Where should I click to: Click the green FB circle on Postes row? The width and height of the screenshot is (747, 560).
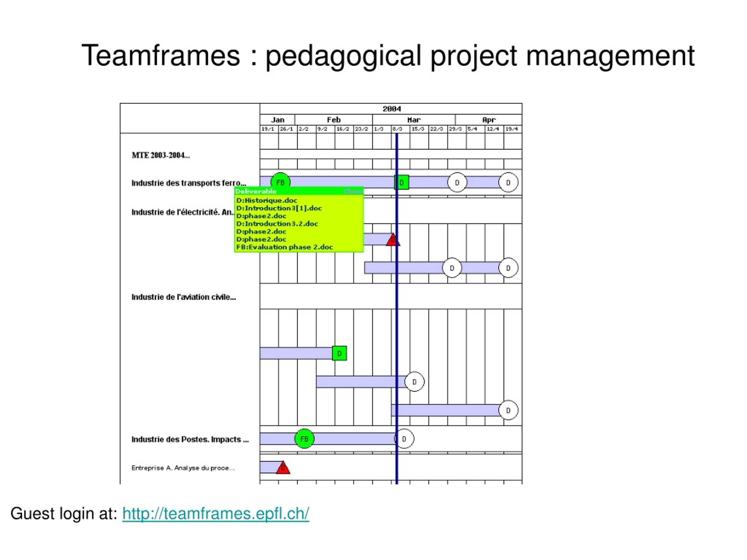[x=304, y=438]
